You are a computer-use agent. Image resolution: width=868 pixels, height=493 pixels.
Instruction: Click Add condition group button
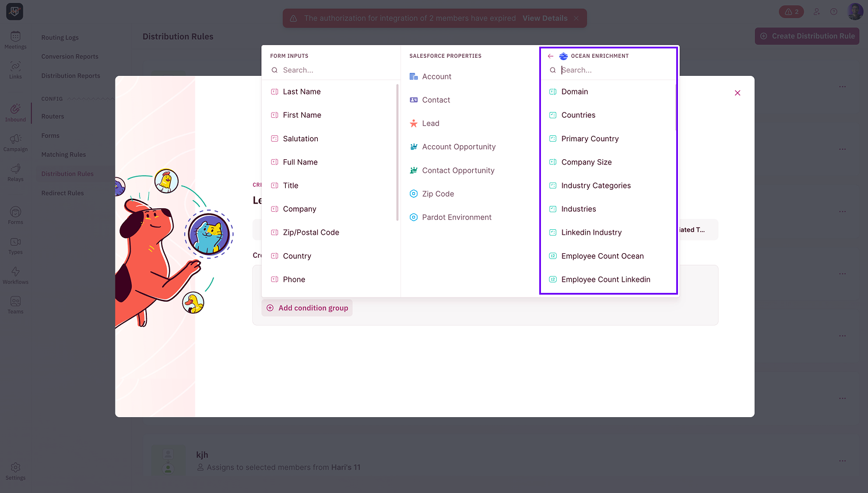(x=307, y=308)
